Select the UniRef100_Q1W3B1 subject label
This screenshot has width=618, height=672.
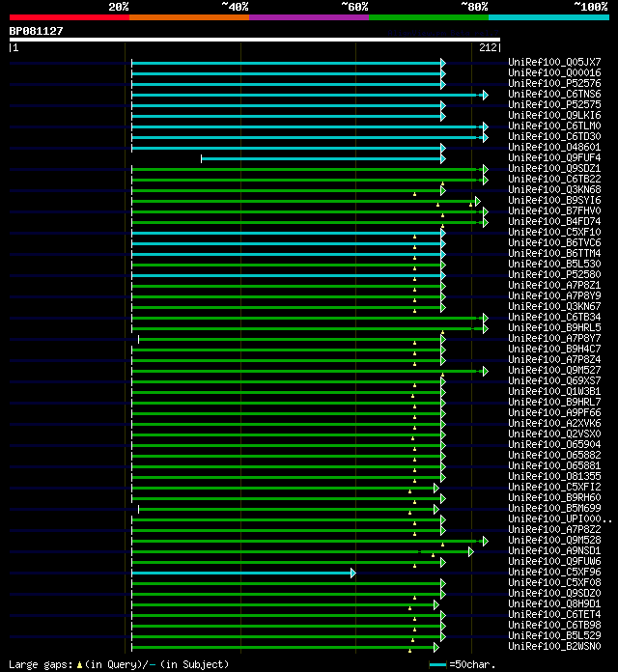tap(554, 392)
